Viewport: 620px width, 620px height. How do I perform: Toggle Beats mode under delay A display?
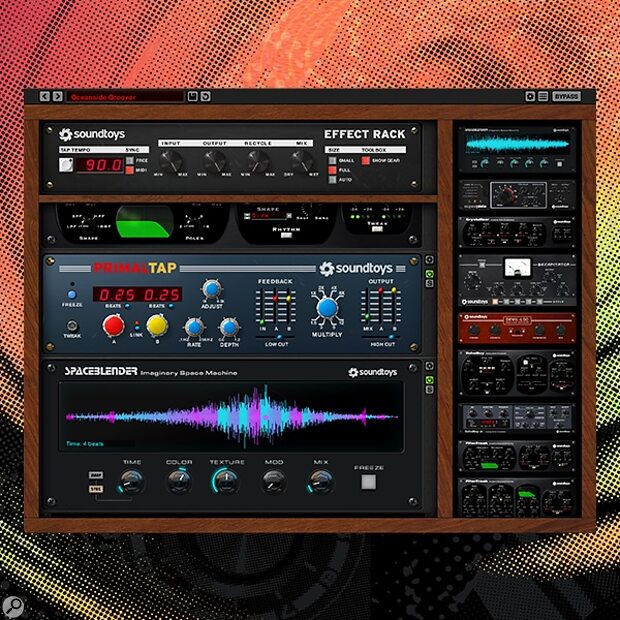(127, 306)
